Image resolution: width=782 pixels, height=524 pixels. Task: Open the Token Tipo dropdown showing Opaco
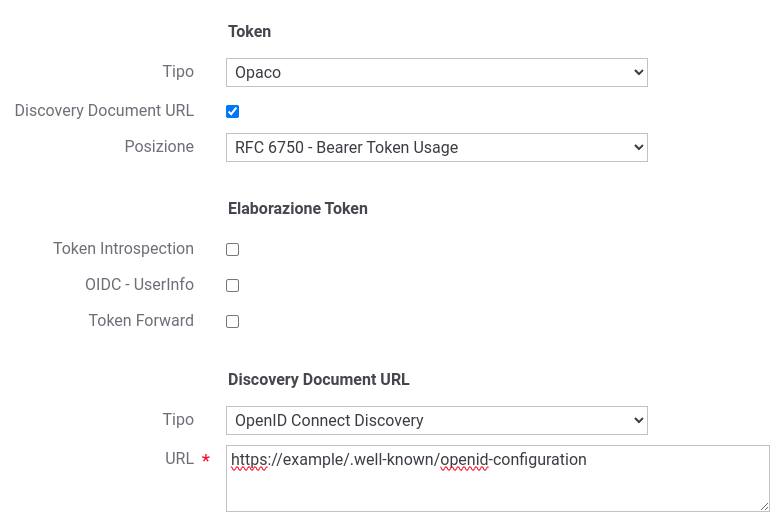coord(436,72)
